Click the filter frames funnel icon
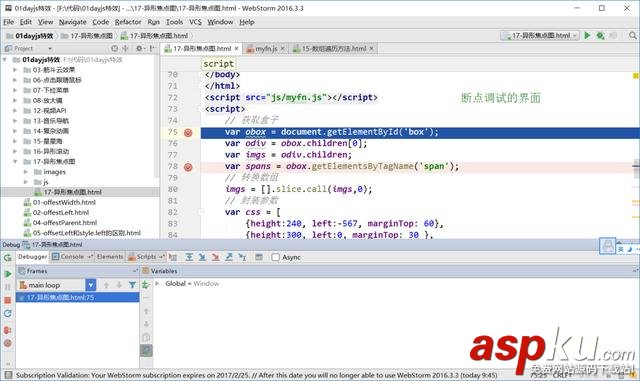 (x=132, y=285)
